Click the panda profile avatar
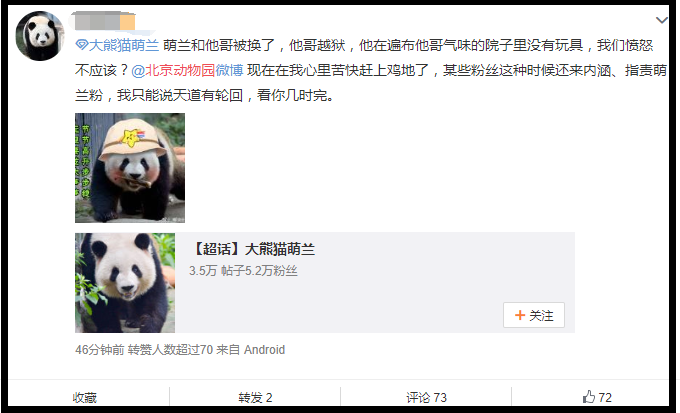The image size is (680, 413). pyautogui.click(x=40, y=36)
